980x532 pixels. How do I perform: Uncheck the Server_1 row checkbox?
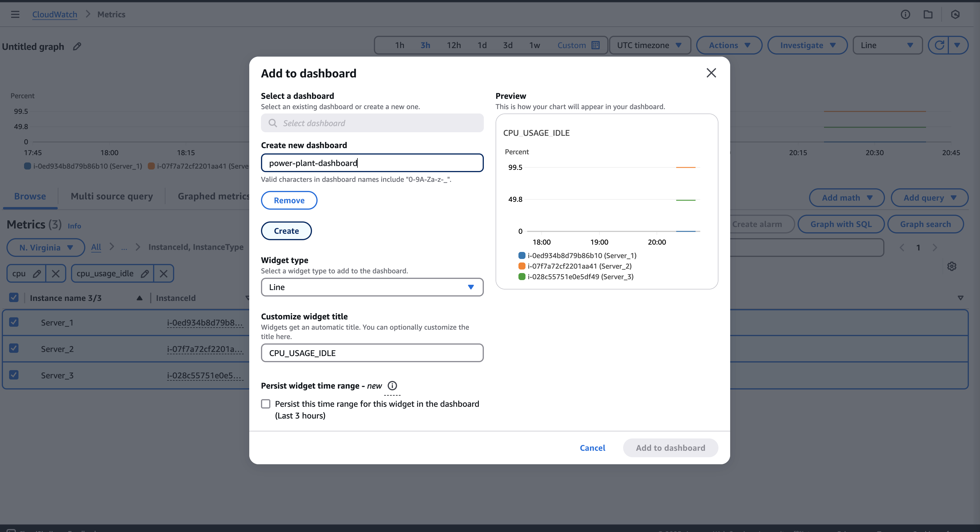14,322
